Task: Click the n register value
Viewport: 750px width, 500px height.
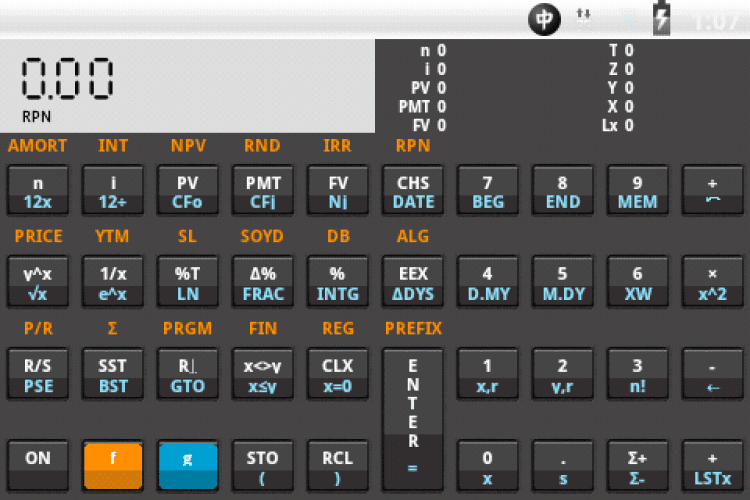Action: (441, 50)
